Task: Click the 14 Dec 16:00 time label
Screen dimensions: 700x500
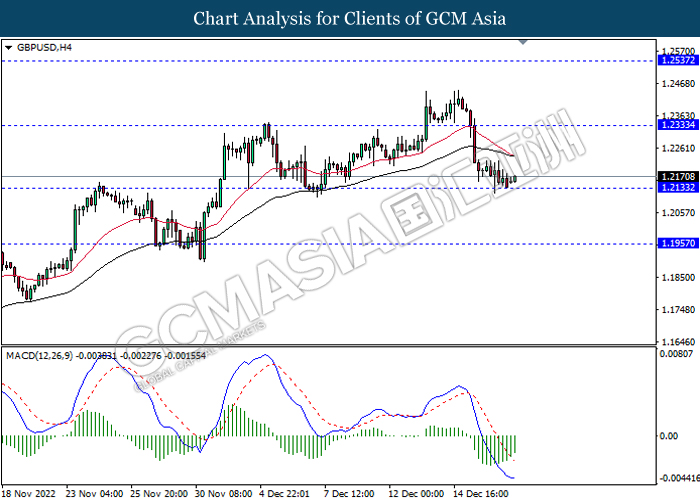Action: coord(481,494)
